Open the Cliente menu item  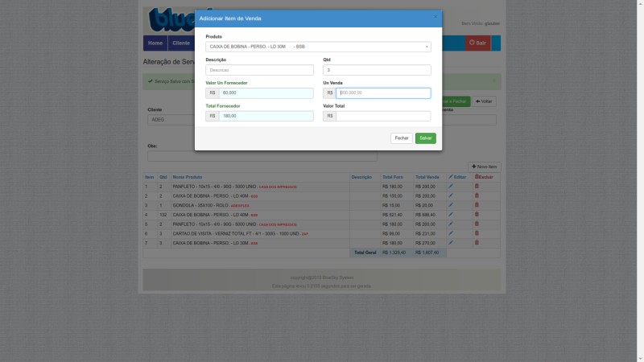coord(181,43)
